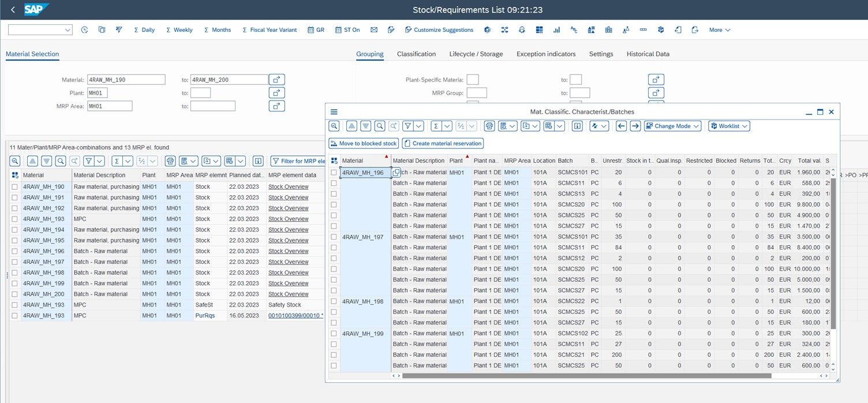Viewport: 868px width, 403px height.
Task: Select the Material Selection tab
Action: point(32,54)
